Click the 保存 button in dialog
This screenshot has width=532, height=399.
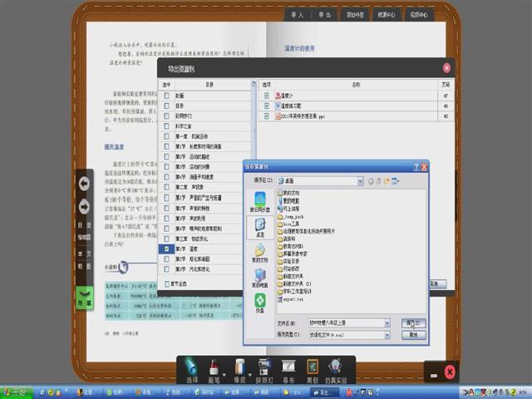pyautogui.click(x=413, y=322)
